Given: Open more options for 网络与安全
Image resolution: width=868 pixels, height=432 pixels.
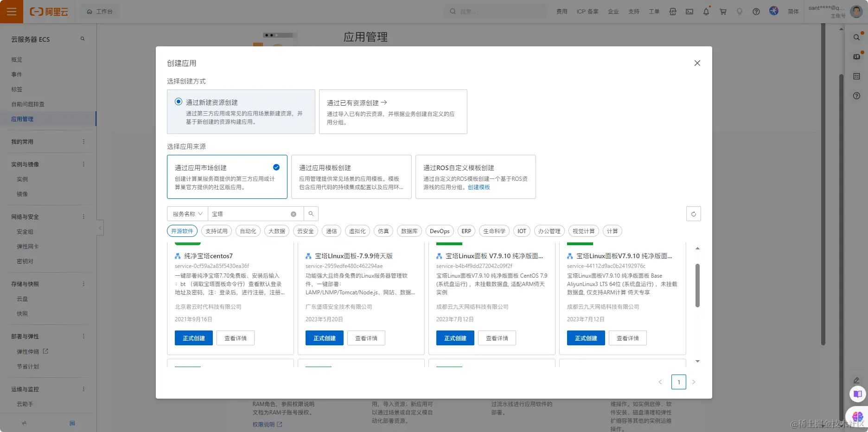Looking at the screenshot, I should pos(83,216).
